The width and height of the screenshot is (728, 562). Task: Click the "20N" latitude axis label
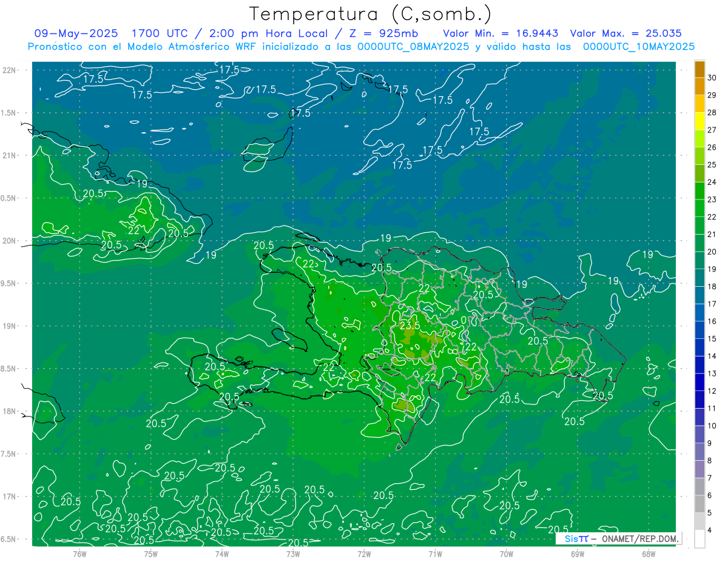pyautogui.click(x=8, y=241)
